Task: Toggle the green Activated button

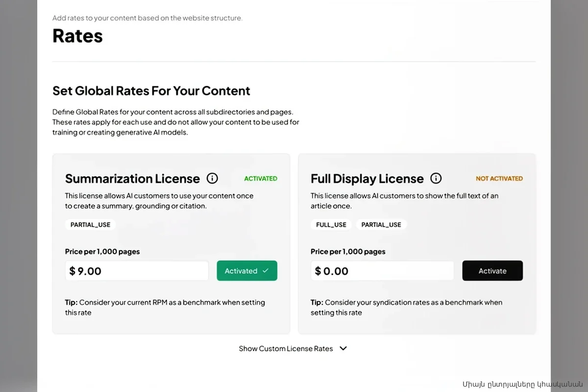Action: 247,271
